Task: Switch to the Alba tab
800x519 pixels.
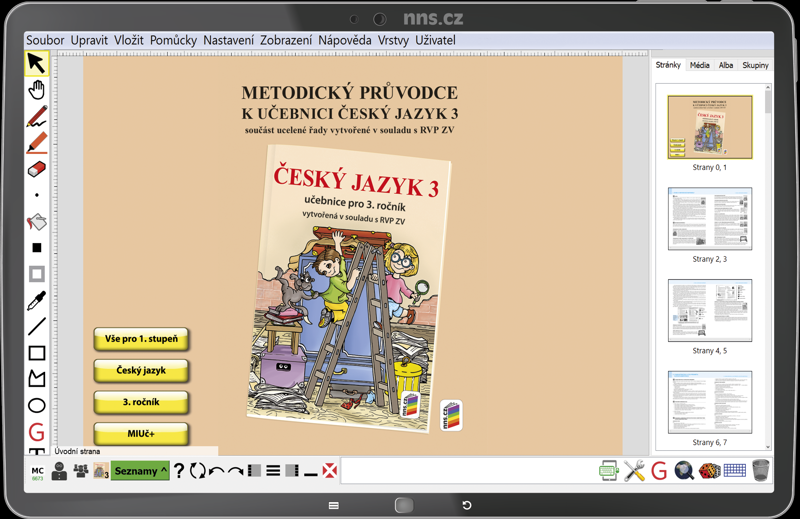Action: point(726,65)
